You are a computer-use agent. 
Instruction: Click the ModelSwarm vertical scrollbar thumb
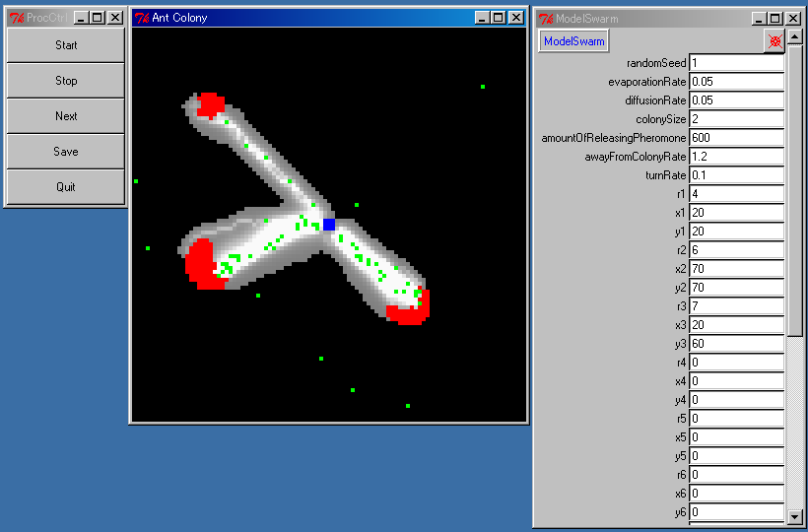pos(795,191)
